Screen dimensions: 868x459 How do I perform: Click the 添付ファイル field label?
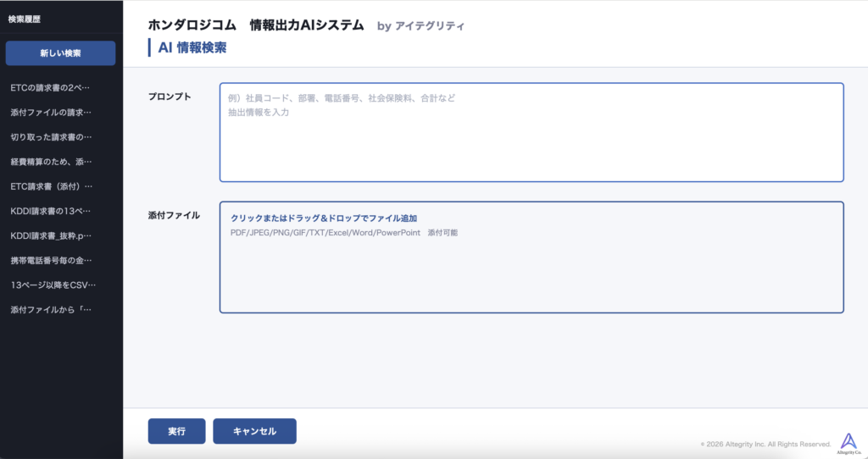pos(174,215)
